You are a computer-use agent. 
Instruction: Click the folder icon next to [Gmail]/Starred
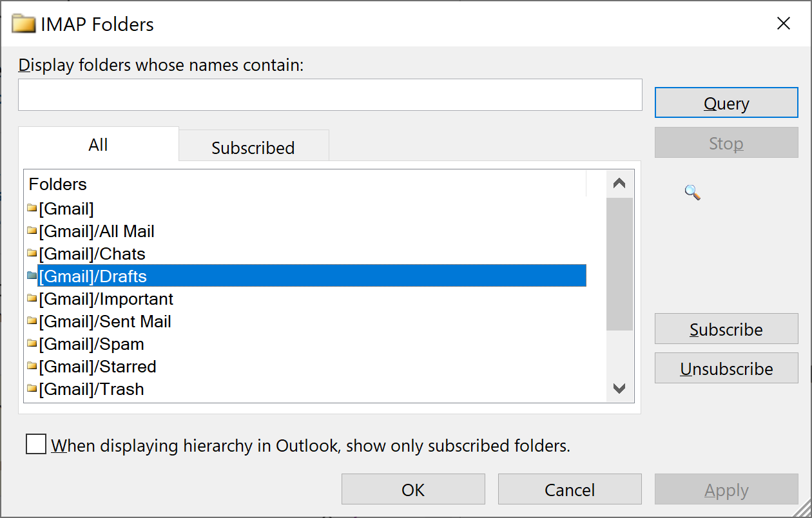pos(32,367)
